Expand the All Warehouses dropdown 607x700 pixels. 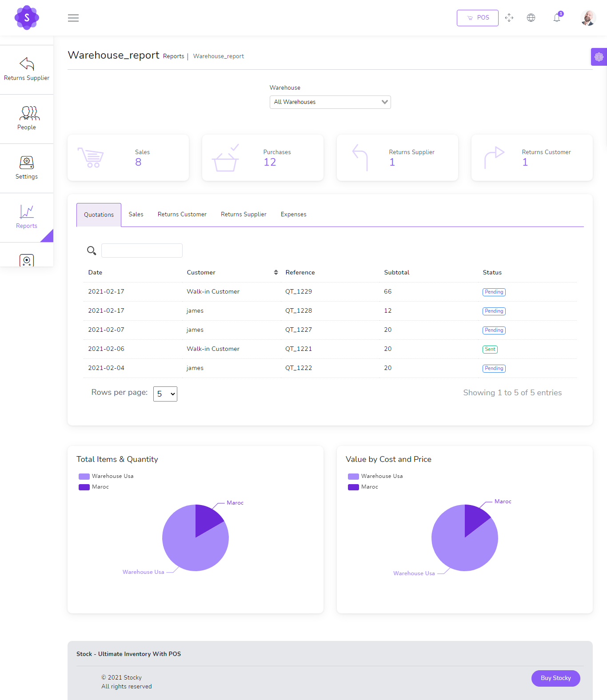(x=330, y=102)
